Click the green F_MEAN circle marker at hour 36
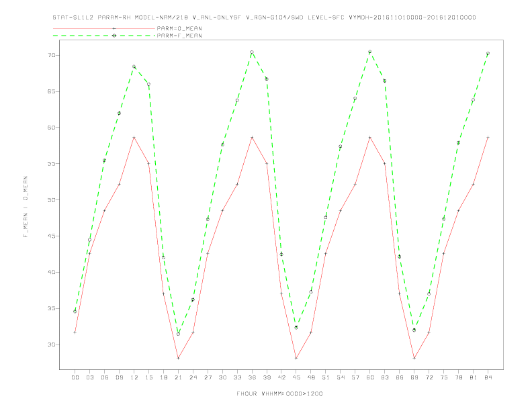 pyautogui.click(x=252, y=52)
